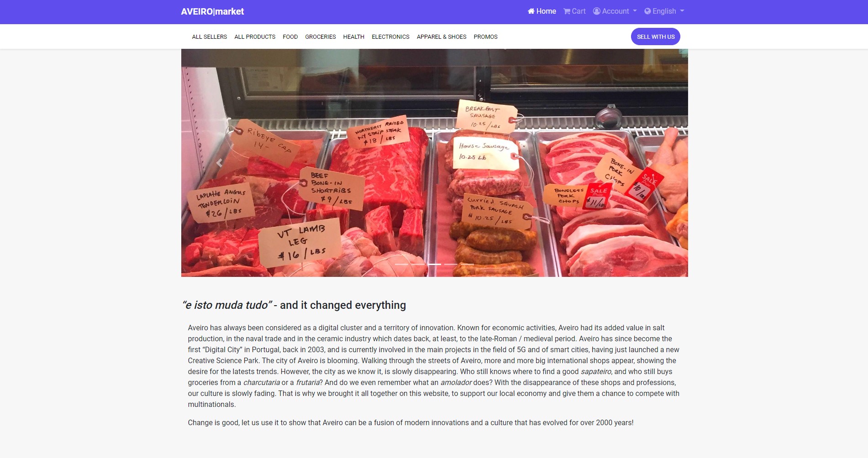This screenshot has height=458, width=868.
Task: Click the SELL WITH US button
Action: pos(656,36)
